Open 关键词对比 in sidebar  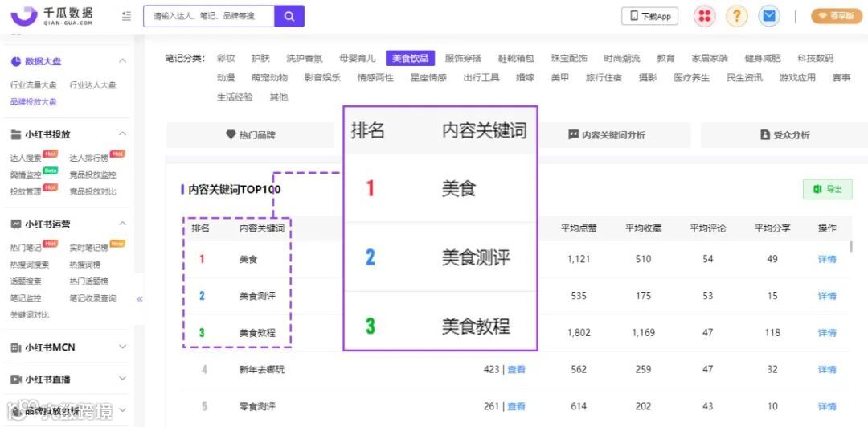click(x=30, y=315)
